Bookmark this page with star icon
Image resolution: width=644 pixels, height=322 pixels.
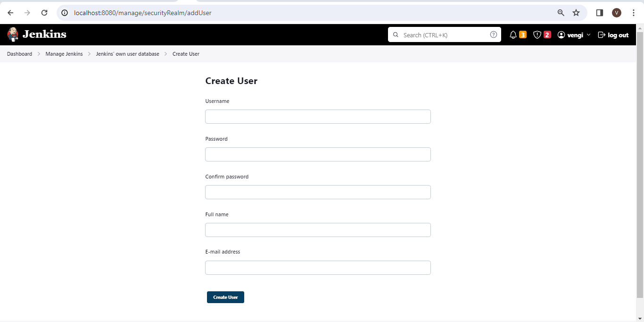[576, 13]
